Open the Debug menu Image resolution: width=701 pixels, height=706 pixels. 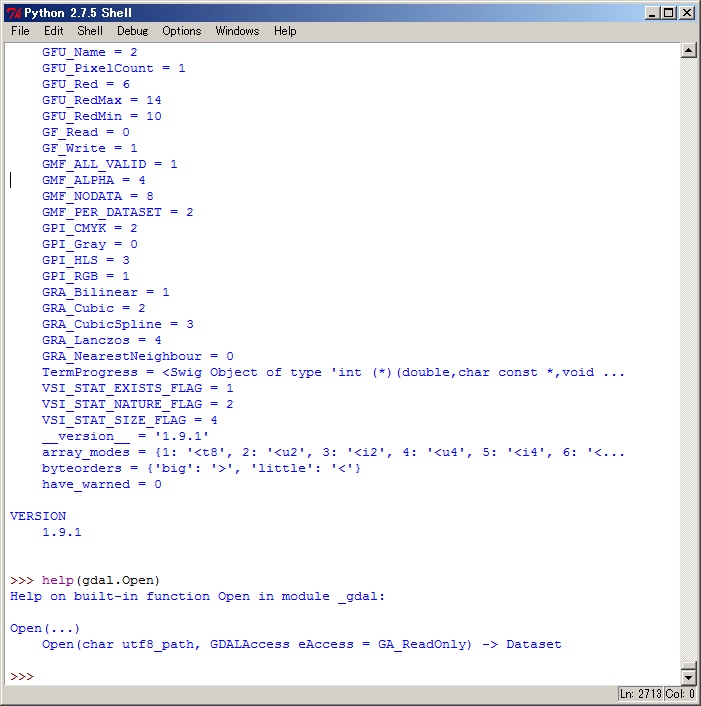point(132,31)
